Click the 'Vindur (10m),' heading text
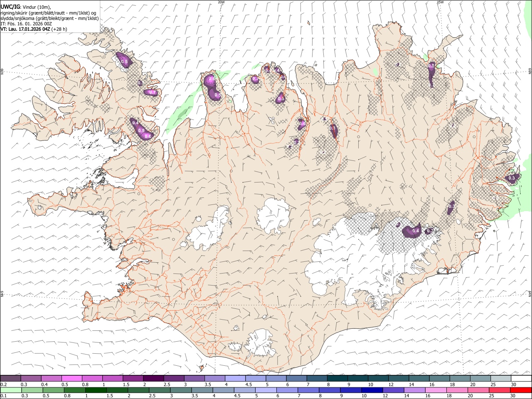 pos(37,7)
